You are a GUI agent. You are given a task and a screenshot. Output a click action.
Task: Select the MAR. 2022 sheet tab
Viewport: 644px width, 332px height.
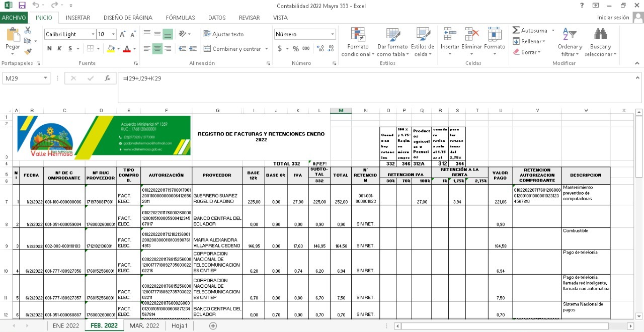tap(144, 325)
